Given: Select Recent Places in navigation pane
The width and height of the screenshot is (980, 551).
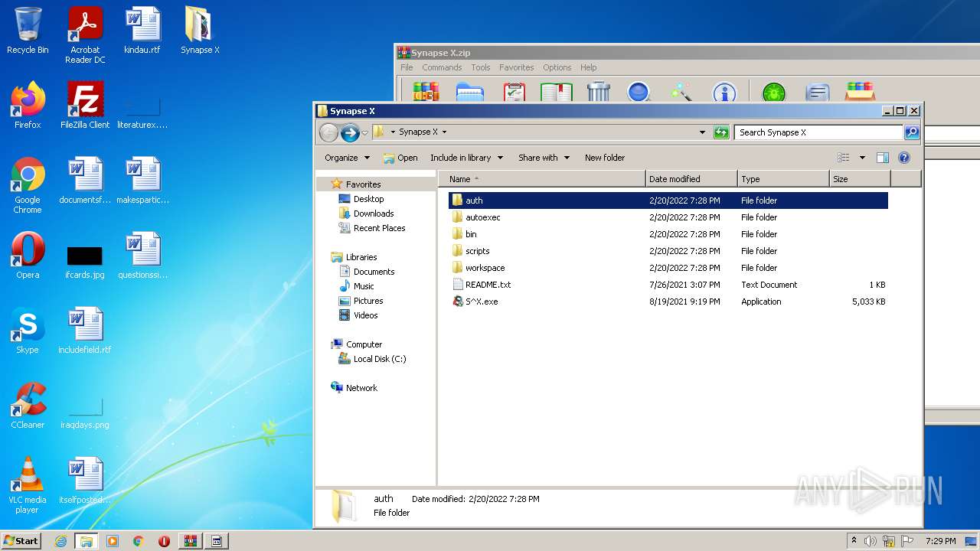Looking at the screenshot, I should 379,228.
